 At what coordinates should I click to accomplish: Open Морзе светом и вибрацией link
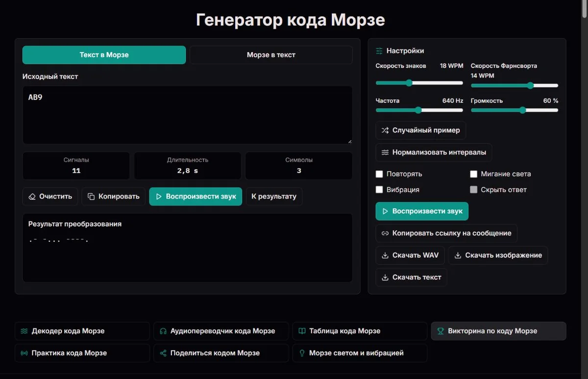tap(360, 353)
